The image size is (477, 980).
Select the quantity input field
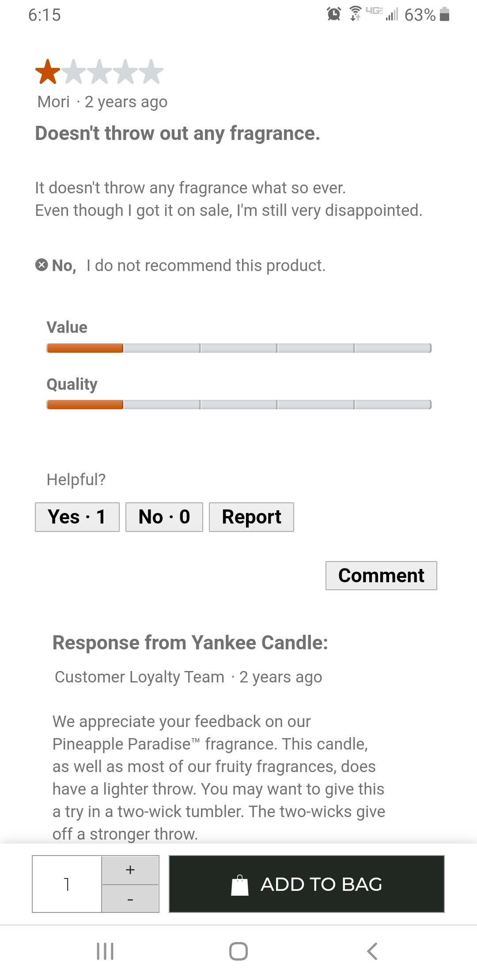67,884
